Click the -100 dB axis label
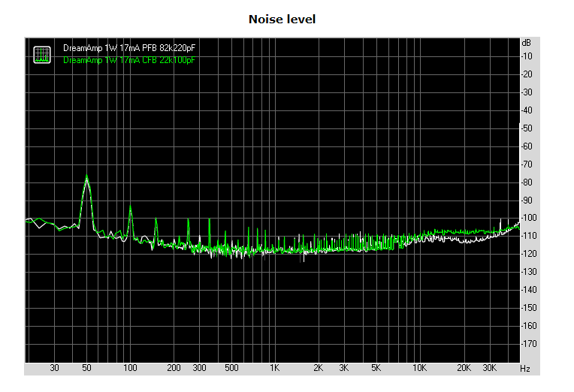Screen dimensions: 574x392 pyautogui.click(x=529, y=218)
